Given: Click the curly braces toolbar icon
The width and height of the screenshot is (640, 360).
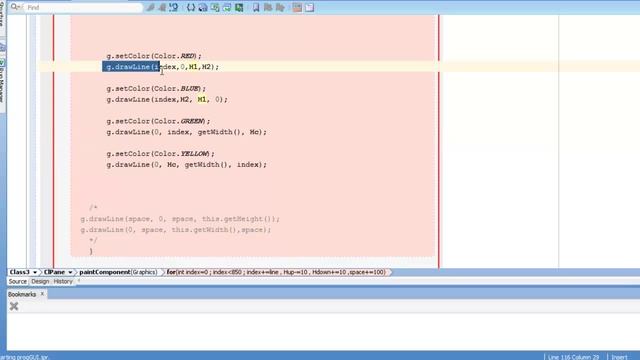Looking at the screenshot, I should [191, 7].
